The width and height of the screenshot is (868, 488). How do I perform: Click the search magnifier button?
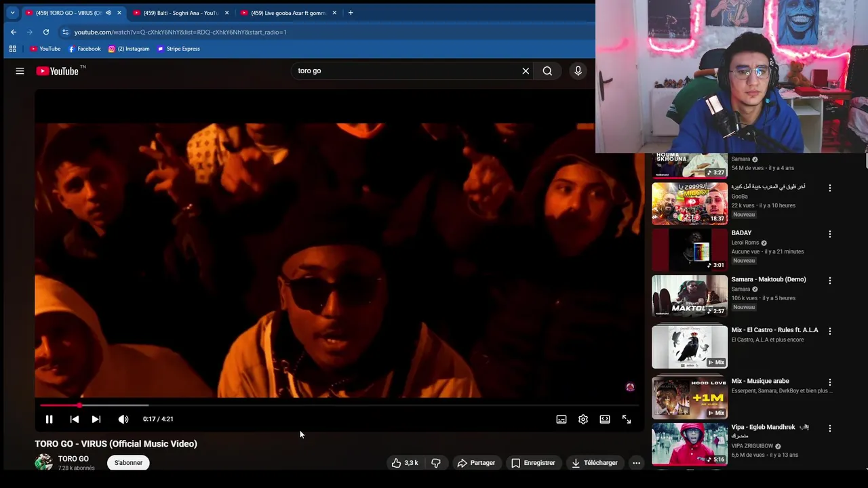[547, 70]
